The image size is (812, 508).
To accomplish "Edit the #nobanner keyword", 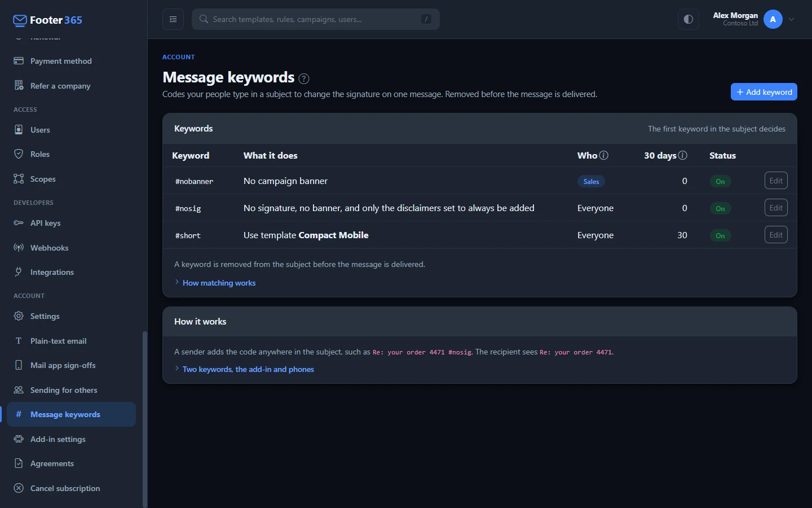I will 776,181.
